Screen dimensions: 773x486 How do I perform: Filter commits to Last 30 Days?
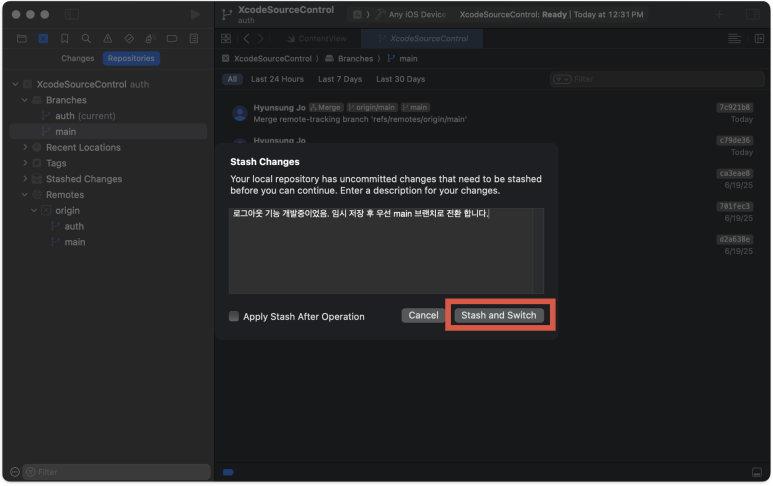(400, 79)
